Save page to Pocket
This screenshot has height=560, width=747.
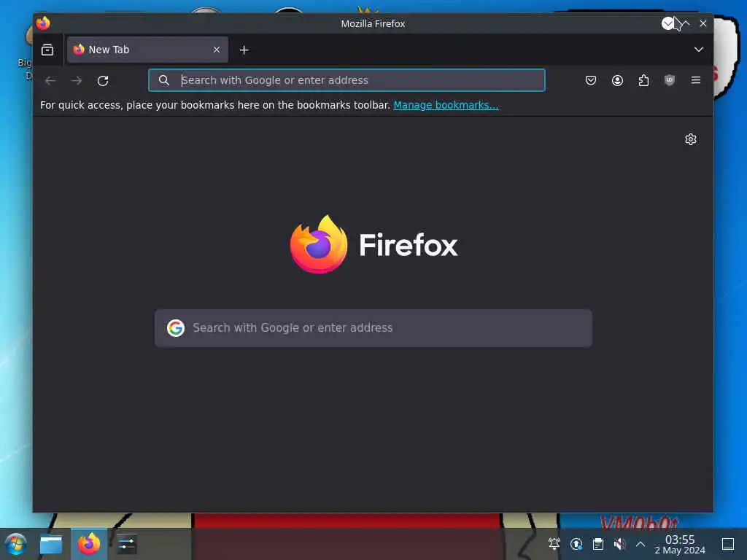(591, 80)
